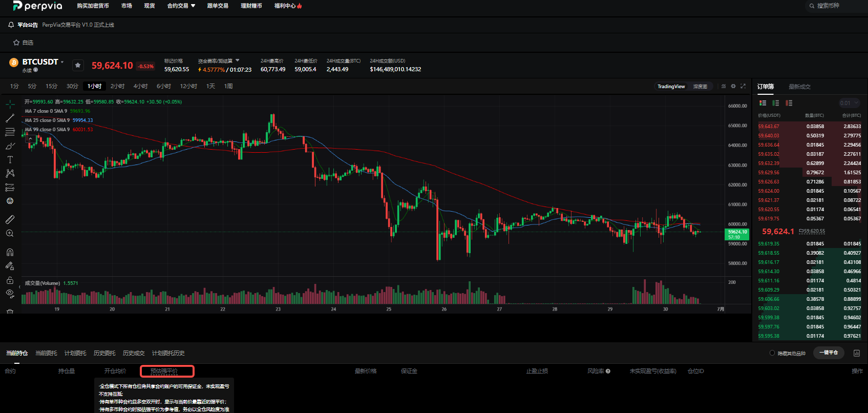Viewport: 868px width, 413px height.
Task: Open chart settings gear icon
Action: [733, 86]
